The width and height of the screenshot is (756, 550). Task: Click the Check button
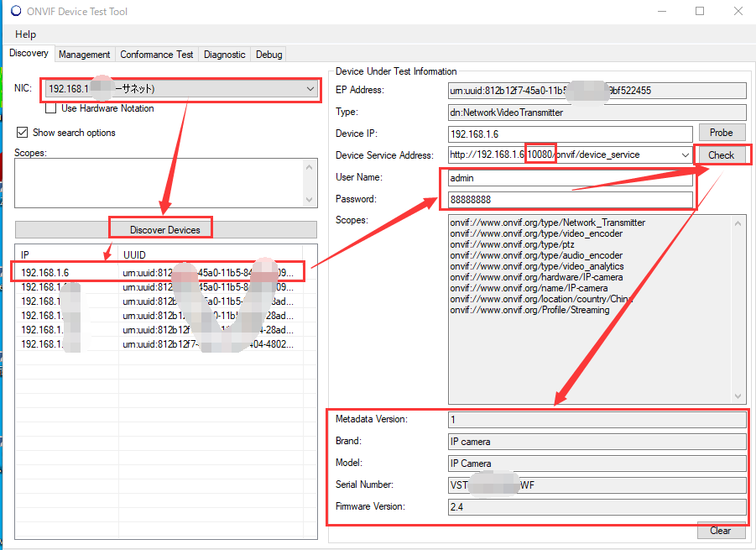coord(721,155)
